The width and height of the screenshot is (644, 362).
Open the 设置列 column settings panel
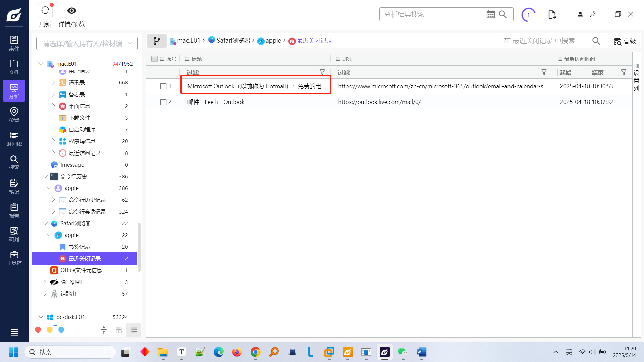(636, 78)
